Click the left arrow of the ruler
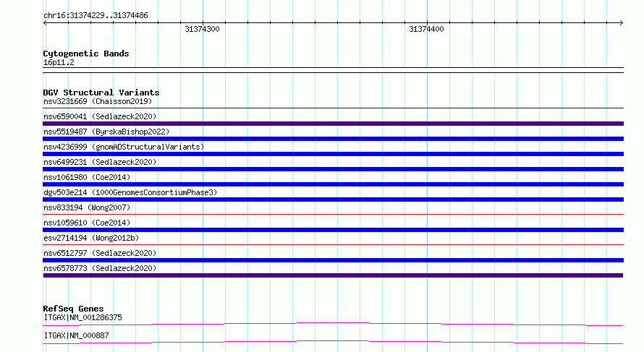The height and width of the screenshot is (352, 644). click(45, 23)
